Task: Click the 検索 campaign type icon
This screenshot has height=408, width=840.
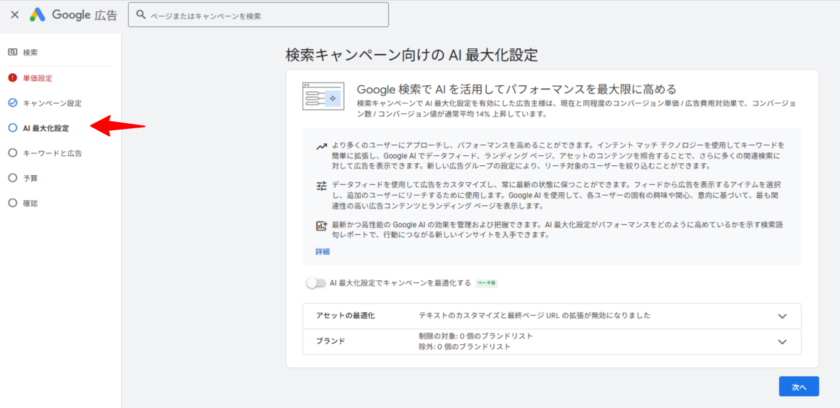Action: click(12, 51)
